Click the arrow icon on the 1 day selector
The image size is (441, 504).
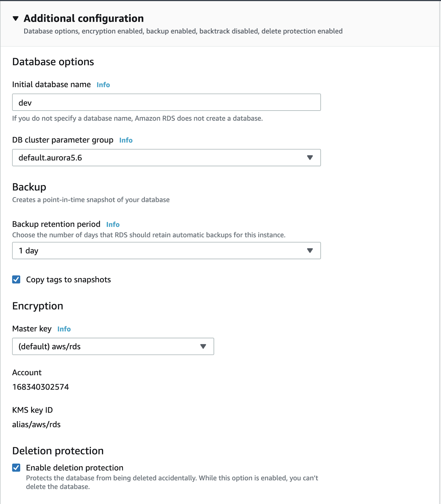[310, 251]
